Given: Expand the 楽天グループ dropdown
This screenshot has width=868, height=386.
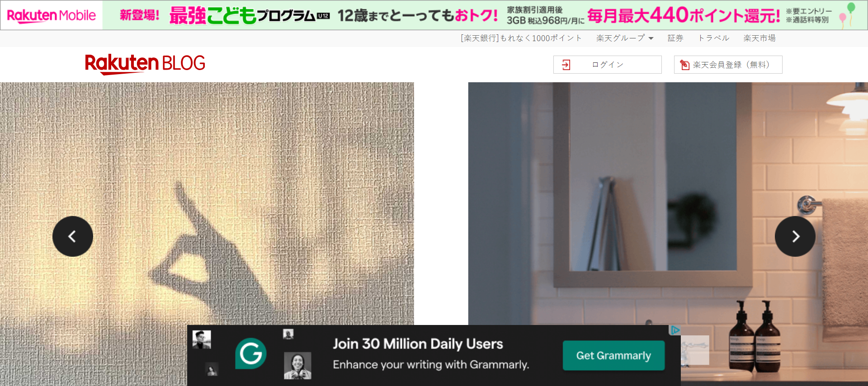Looking at the screenshot, I should pyautogui.click(x=625, y=38).
